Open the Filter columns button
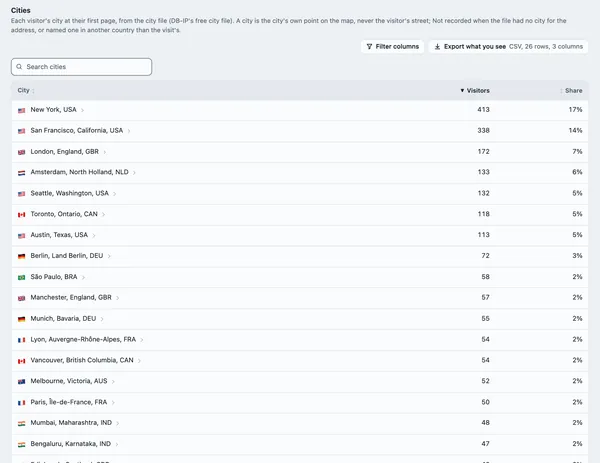The height and width of the screenshot is (463, 600). click(x=393, y=47)
